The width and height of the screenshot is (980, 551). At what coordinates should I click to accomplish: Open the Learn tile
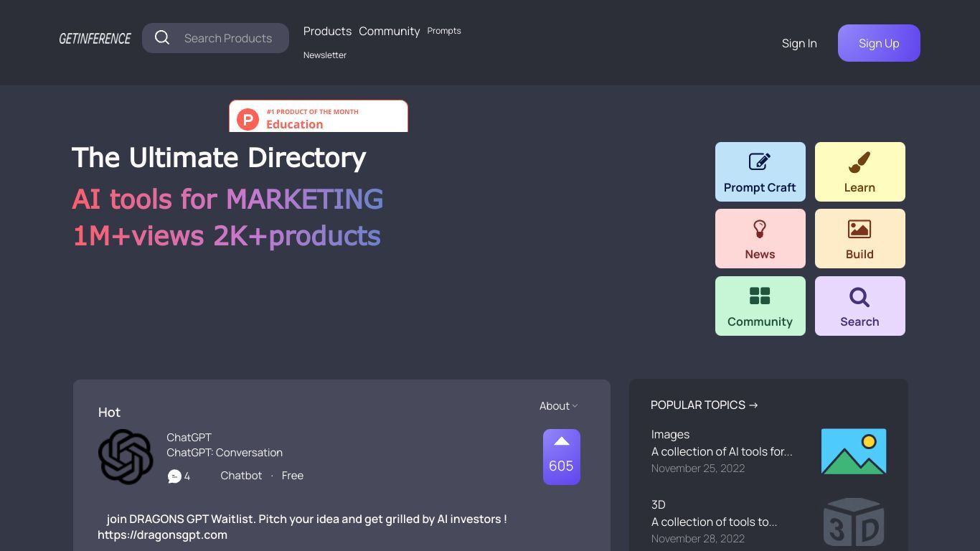[860, 172]
